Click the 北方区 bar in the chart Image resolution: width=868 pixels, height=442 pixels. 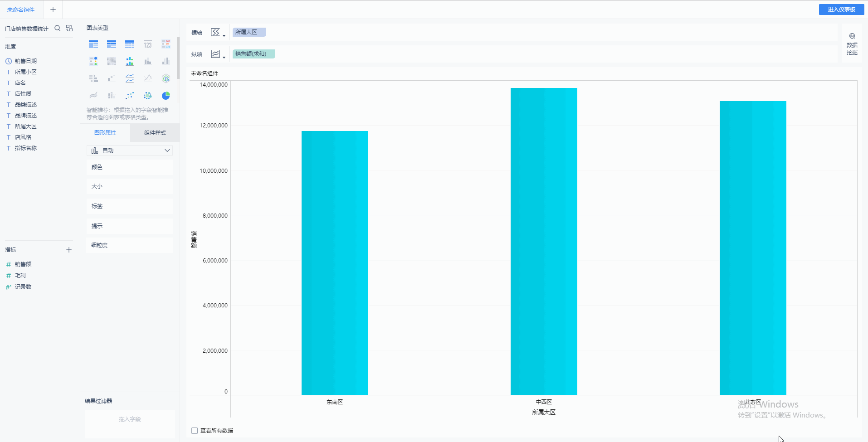[x=753, y=248]
